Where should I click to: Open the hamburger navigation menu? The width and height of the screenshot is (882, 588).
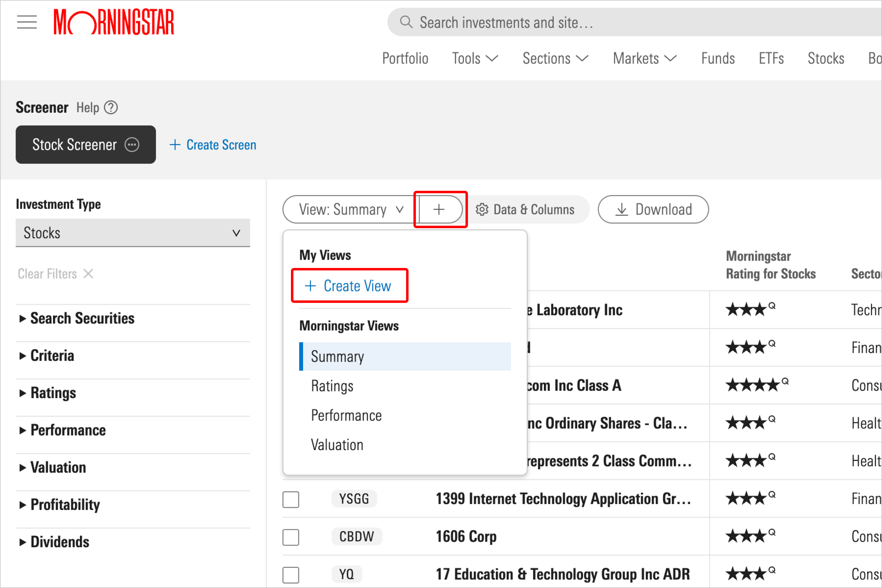click(x=27, y=22)
